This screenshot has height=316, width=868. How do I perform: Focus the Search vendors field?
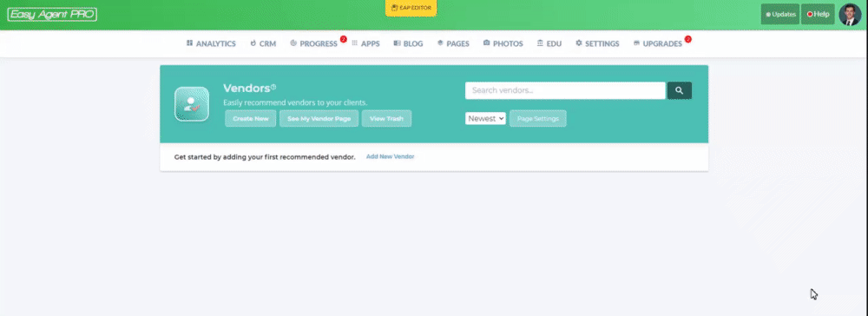pyautogui.click(x=565, y=90)
